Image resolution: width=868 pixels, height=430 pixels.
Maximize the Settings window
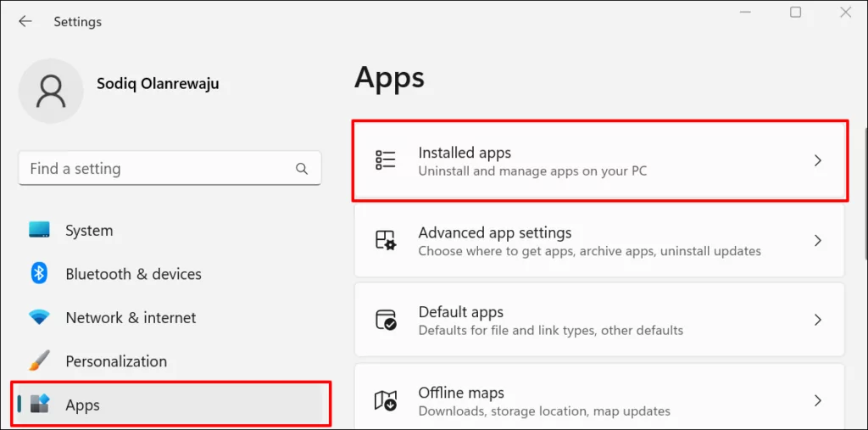(x=795, y=12)
